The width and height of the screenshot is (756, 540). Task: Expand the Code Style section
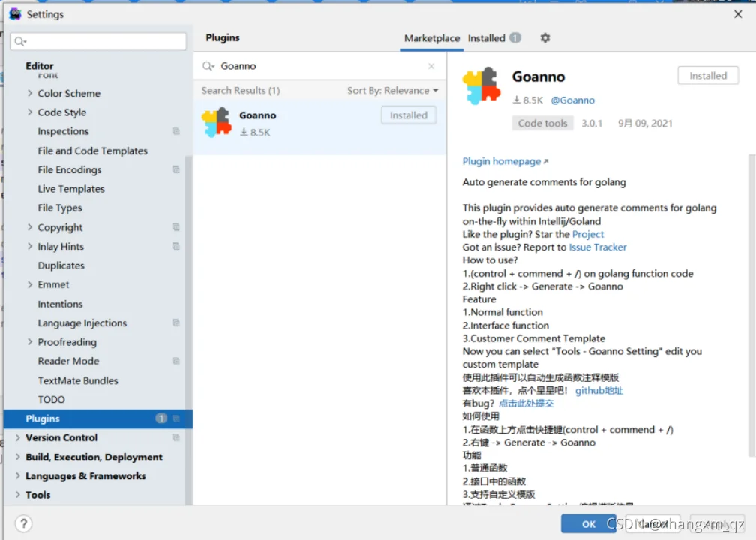(x=30, y=112)
